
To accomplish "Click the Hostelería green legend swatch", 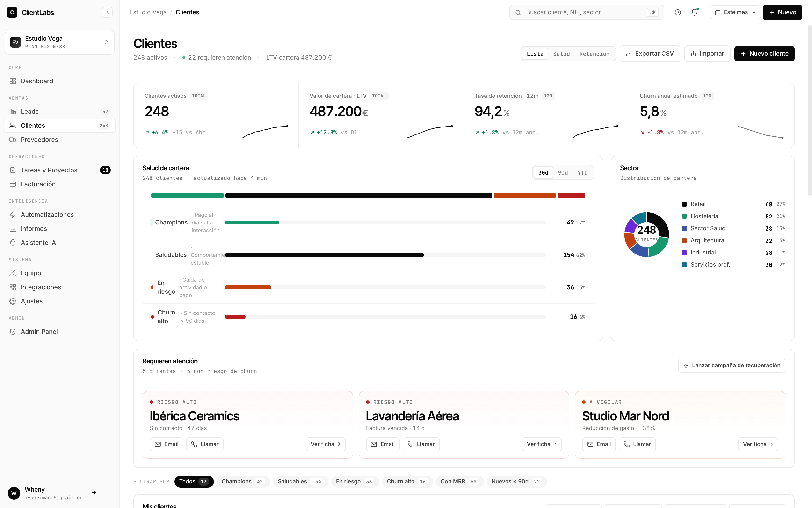I will point(684,216).
